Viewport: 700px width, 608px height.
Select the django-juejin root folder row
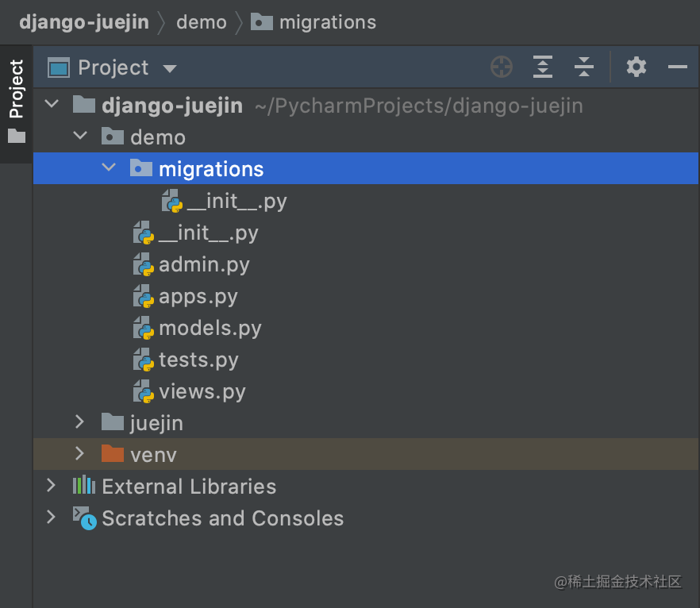pos(366,106)
